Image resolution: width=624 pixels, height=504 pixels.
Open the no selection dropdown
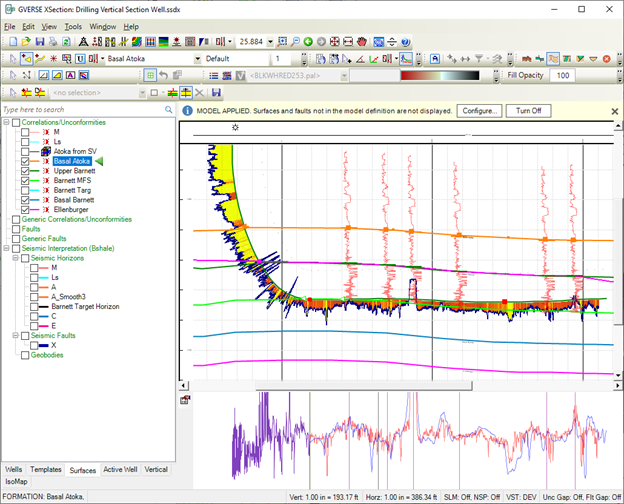click(x=142, y=93)
